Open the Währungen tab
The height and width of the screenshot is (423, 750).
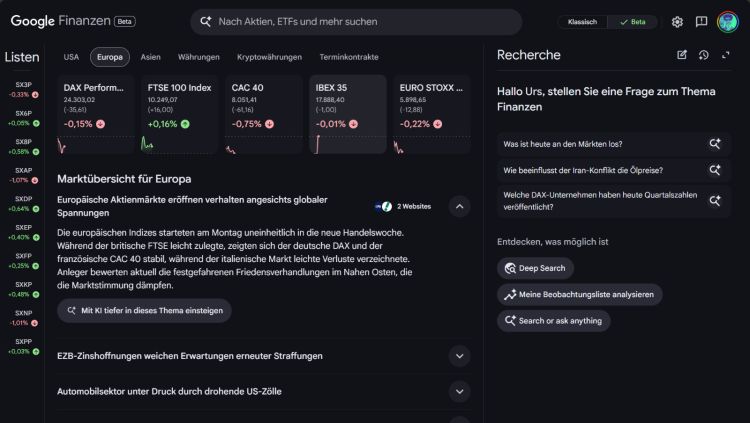coord(199,57)
